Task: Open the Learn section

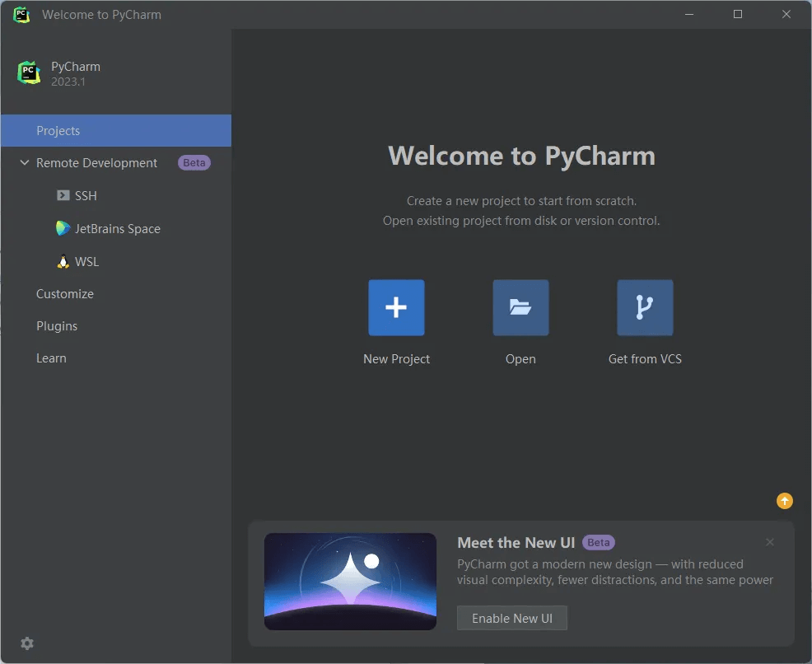Action: (x=51, y=358)
